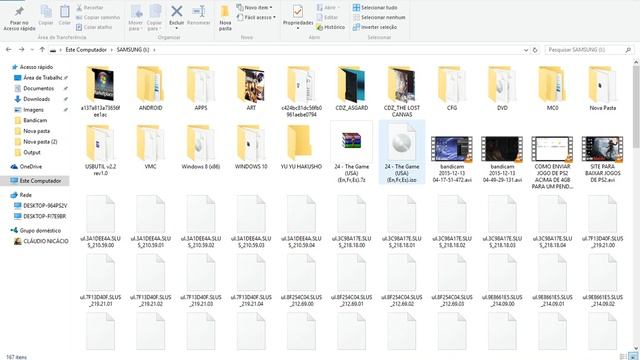Select the APPS folder

pyautogui.click(x=201, y=89)
